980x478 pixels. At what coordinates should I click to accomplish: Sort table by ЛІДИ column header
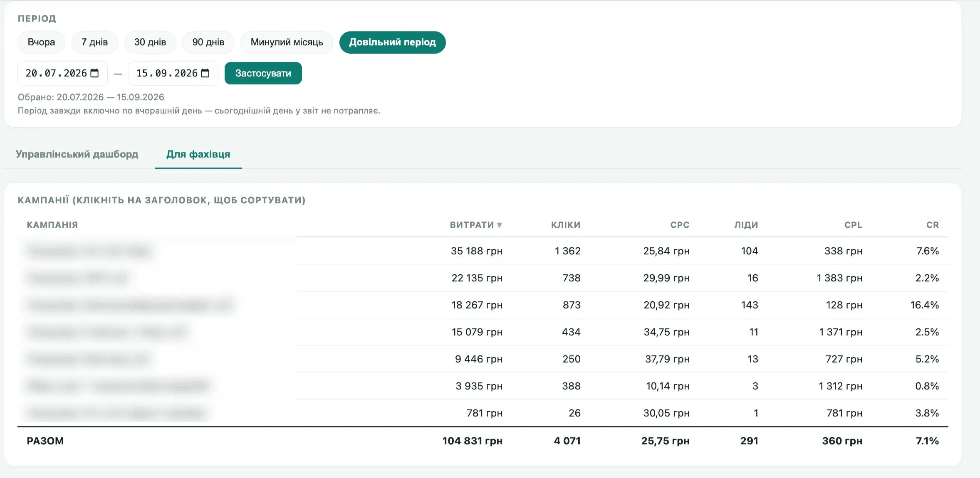[746, 225]
